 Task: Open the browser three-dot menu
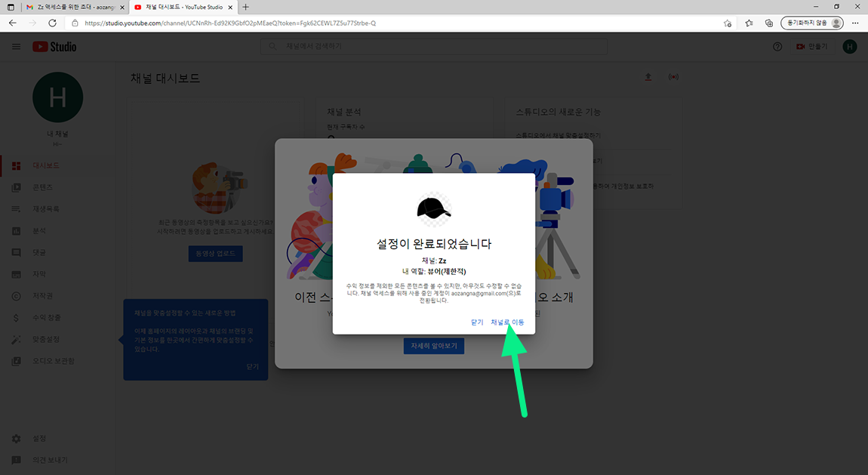(855, 23)
